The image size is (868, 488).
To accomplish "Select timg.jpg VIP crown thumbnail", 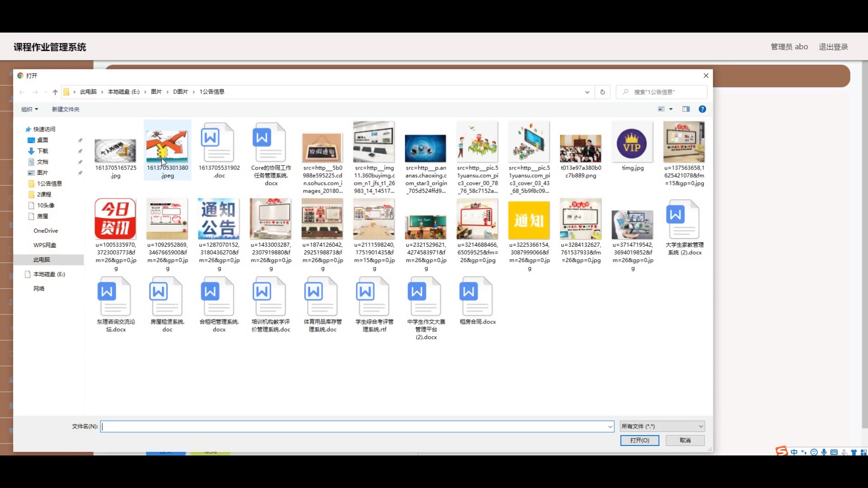I will 632,144.
